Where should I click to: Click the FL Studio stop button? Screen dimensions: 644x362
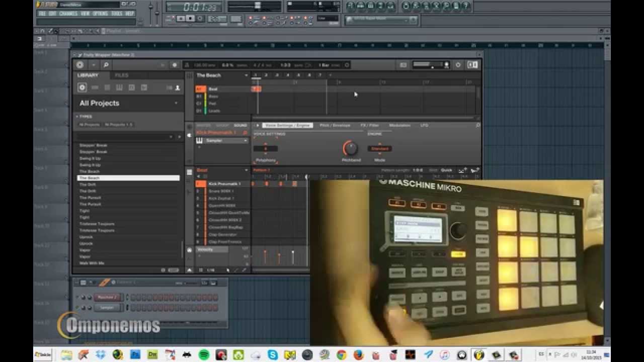tap(190, 19)
